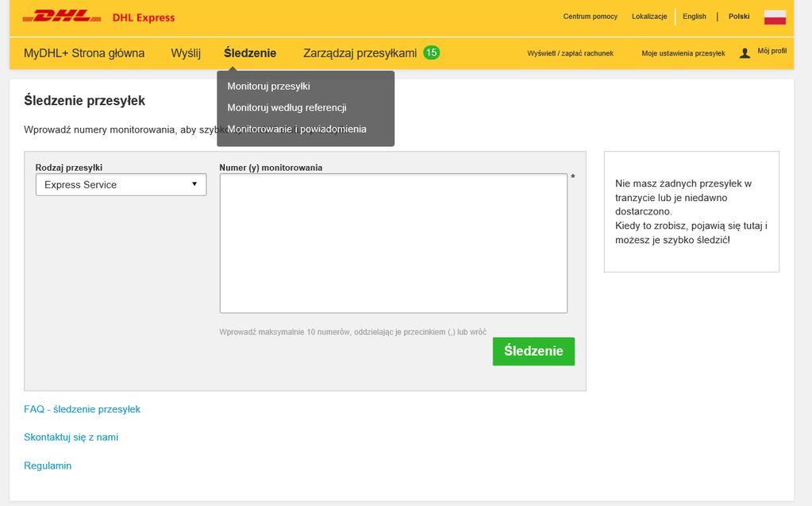Click the Polish flag icon
This screenshot has width=812, height=506.
775,17
